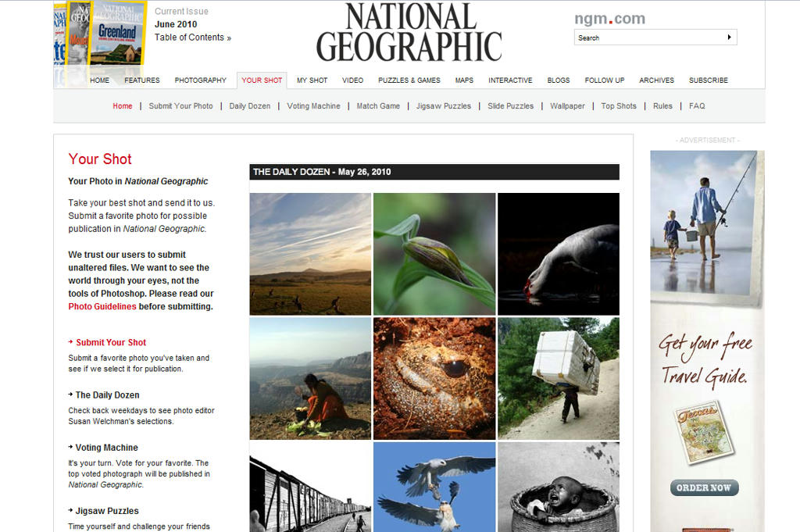Open the INTERACTIVE navigation tab
This screenshot has height=532, width=800.
click(x=510, y=80)
